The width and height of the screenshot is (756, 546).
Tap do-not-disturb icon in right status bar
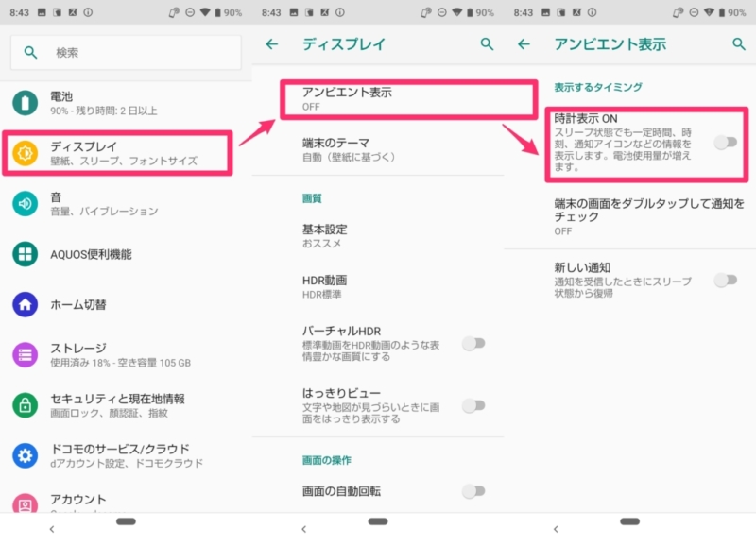pos(694,12)
